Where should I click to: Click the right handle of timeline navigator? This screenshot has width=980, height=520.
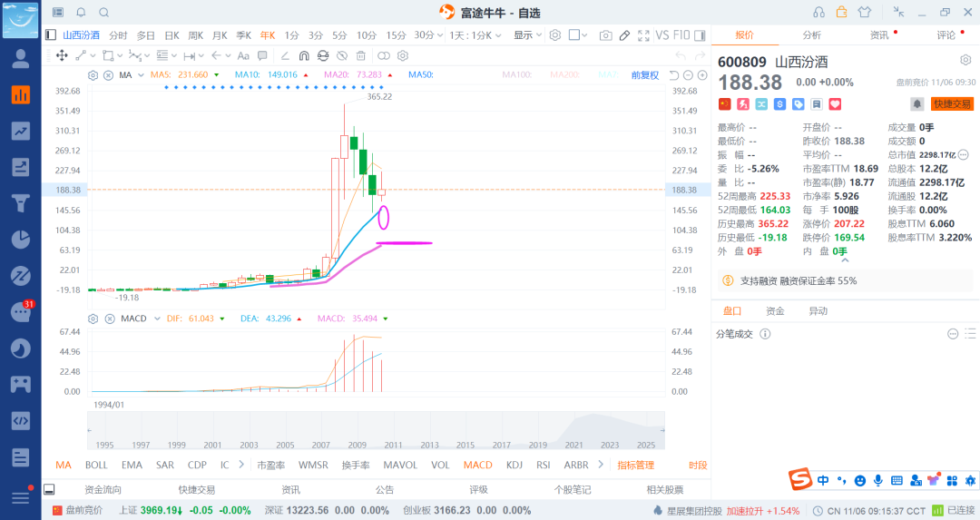[662, 431]
